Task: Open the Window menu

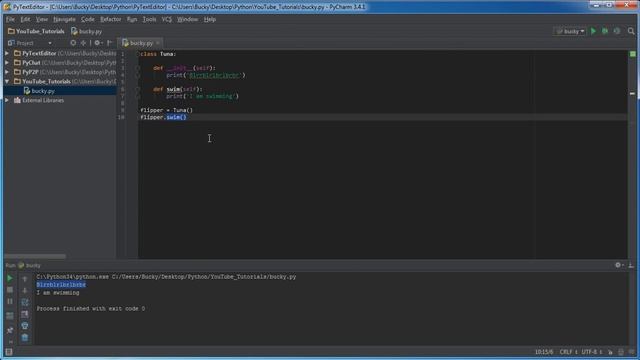Action: 187,19
